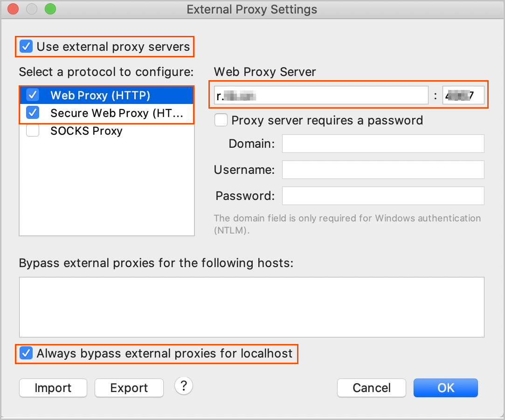This screenshot has height=420, width=505.
Task: Select the Web Proxy (HTTP) protocol row
Action: pos(107,95)
